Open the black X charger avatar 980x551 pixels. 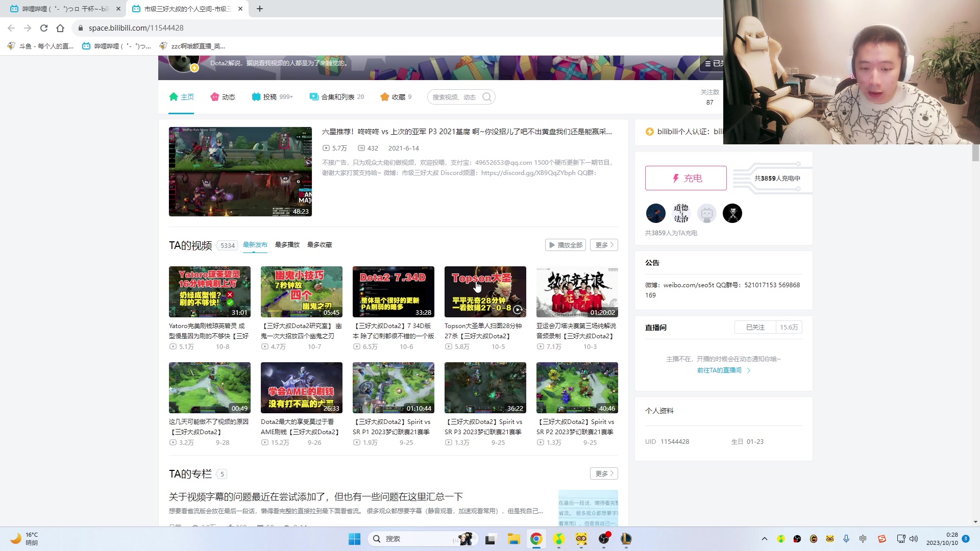pyautogui.click(x=732, y=213)
